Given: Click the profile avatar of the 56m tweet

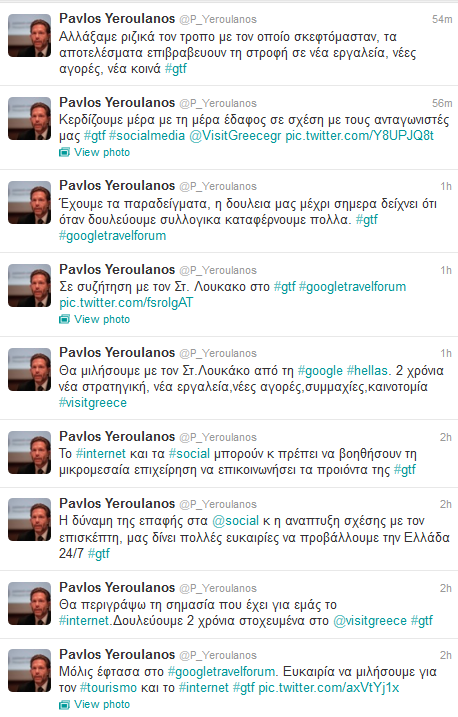Looking at the screenshot, I should pyautogui.click(x=30, y=118).
